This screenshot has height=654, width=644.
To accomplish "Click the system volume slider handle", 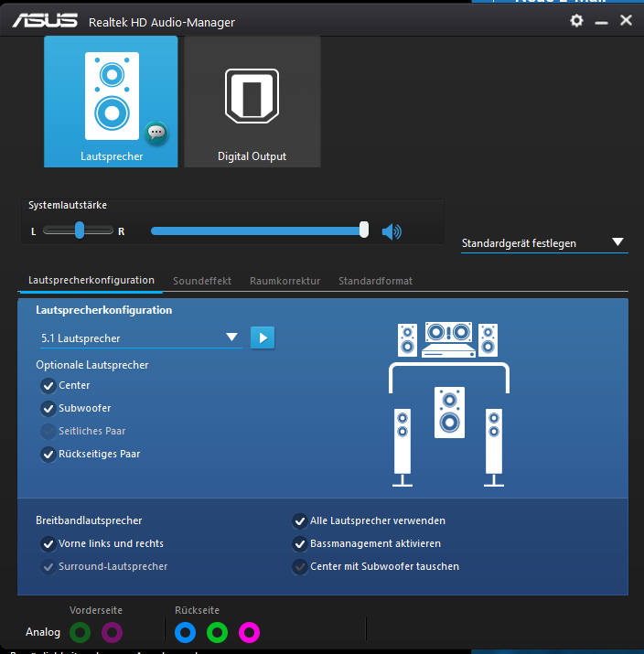I will tap(364, 230).
